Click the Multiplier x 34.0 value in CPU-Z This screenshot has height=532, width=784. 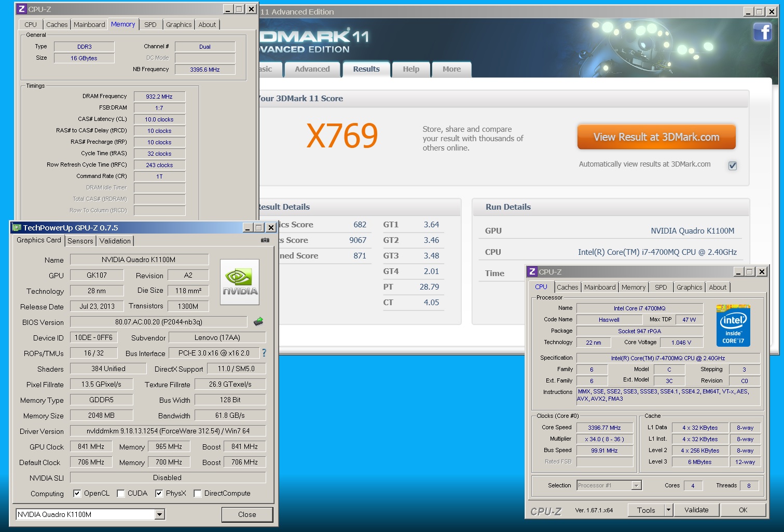point(604,439)
